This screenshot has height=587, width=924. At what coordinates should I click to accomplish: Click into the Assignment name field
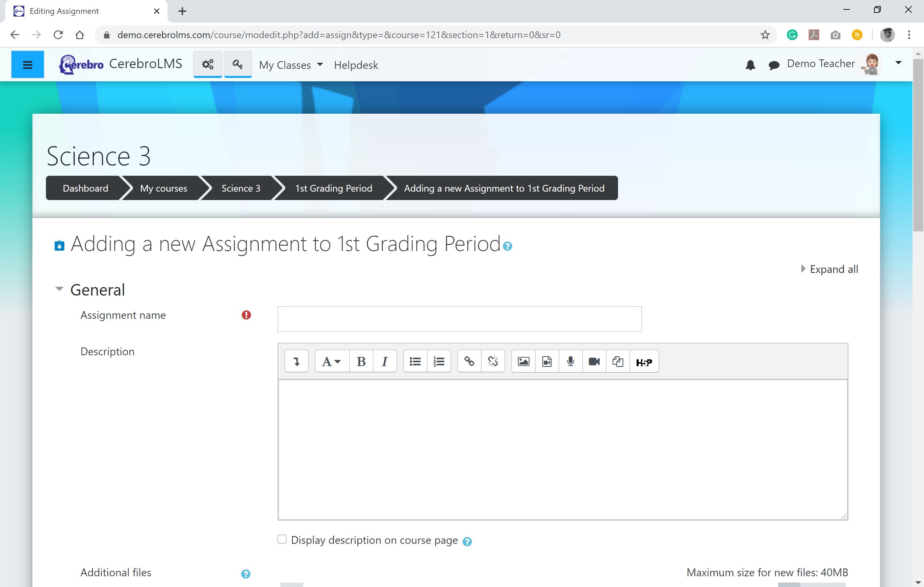coord(459,319)
